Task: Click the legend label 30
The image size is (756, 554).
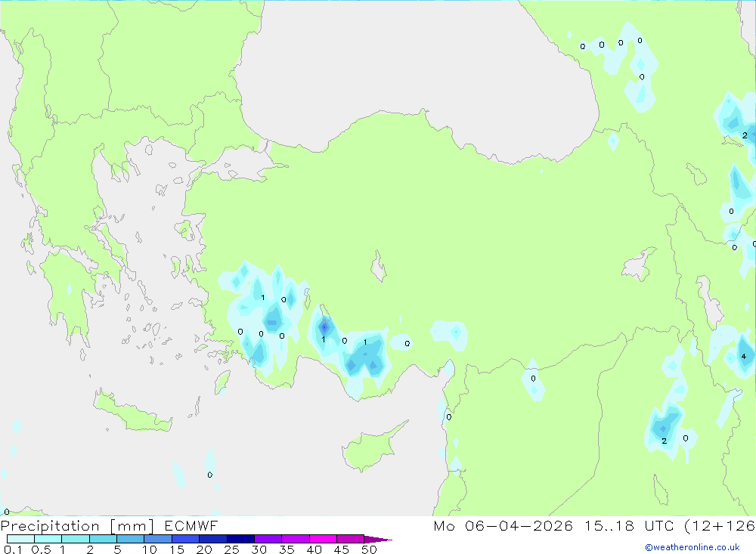Action: pos(259,549)
